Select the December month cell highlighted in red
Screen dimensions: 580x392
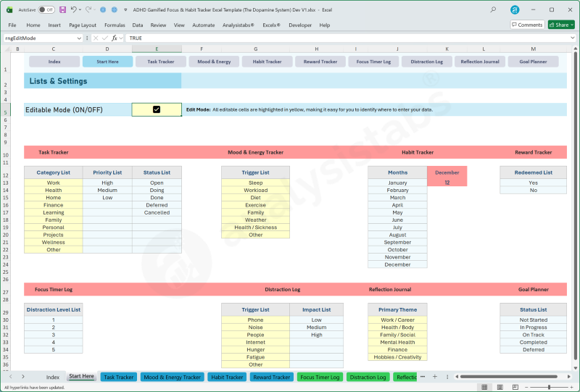447,172
